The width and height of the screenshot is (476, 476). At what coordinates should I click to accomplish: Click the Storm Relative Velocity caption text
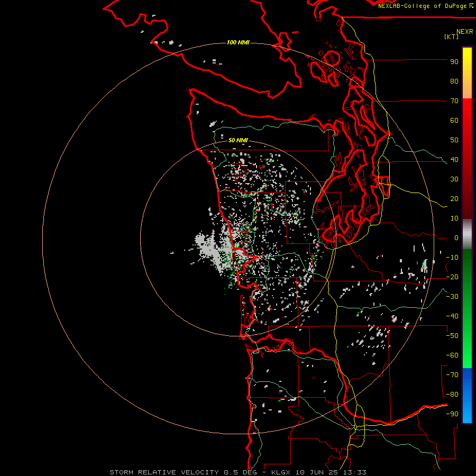[x=238, y=472]
